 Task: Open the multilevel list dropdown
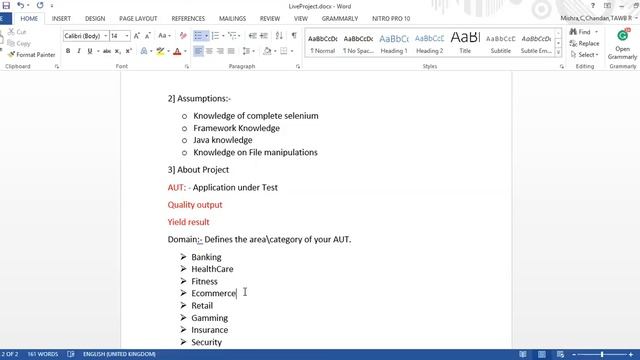pos(234,36)
